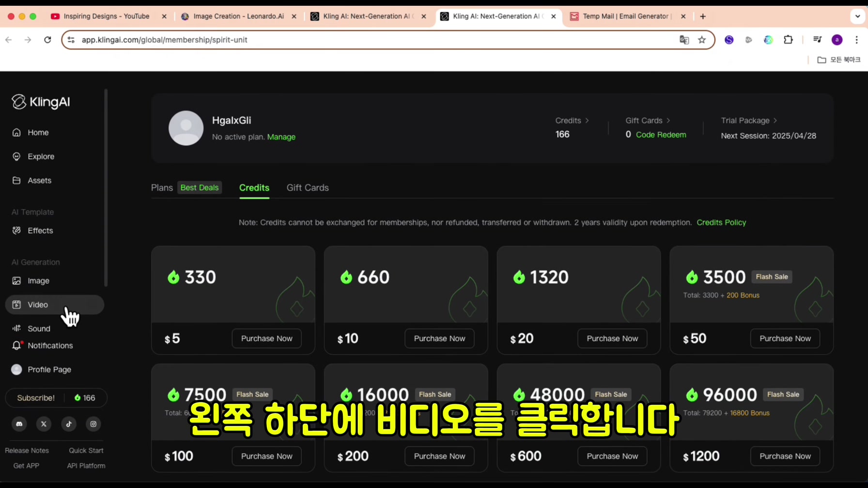This screenshot has width=868, height=488.
Task: Open Video generation in sidebar
Action: pos(54,304)
